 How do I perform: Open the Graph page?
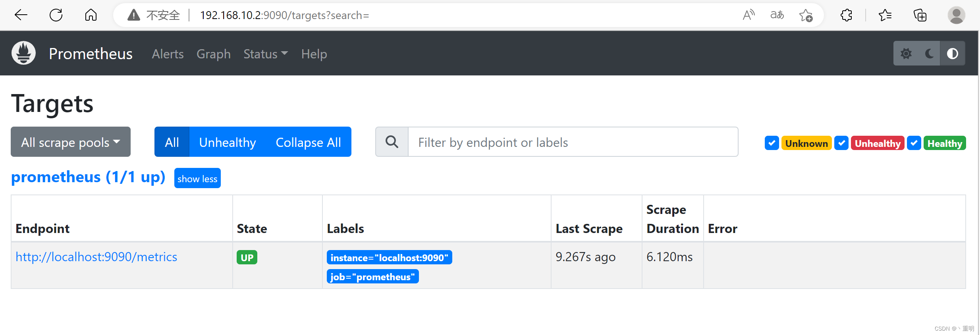click(214, 54)
